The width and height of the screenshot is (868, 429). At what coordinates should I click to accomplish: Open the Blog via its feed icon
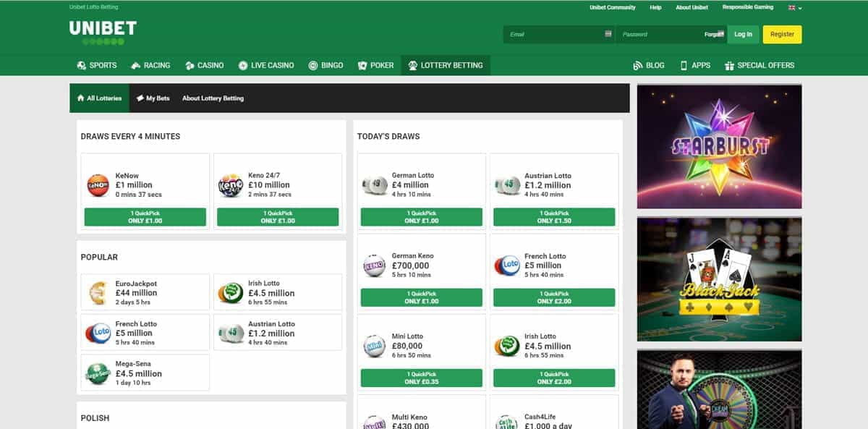(x=637, y=65)
